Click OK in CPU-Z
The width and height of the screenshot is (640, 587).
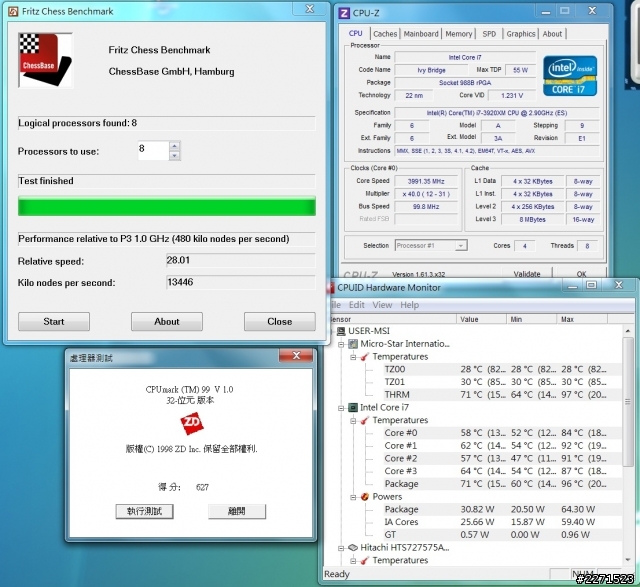[x=581, y=273]
